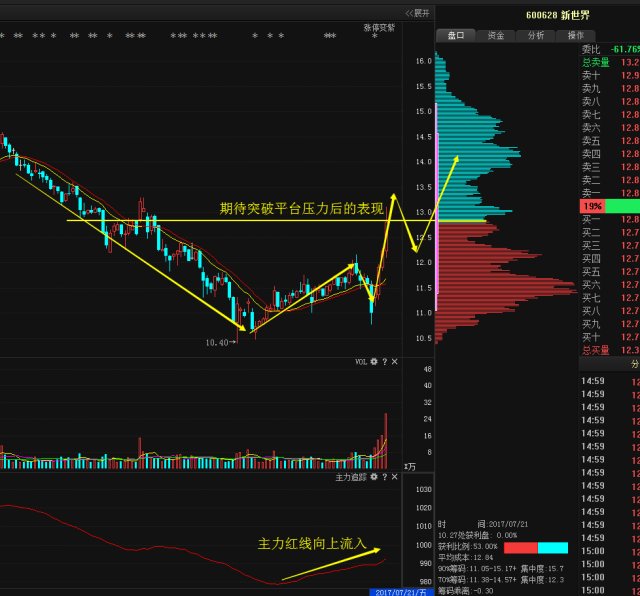Click the 涨停突紫 star marker

(x=375, y=37)
